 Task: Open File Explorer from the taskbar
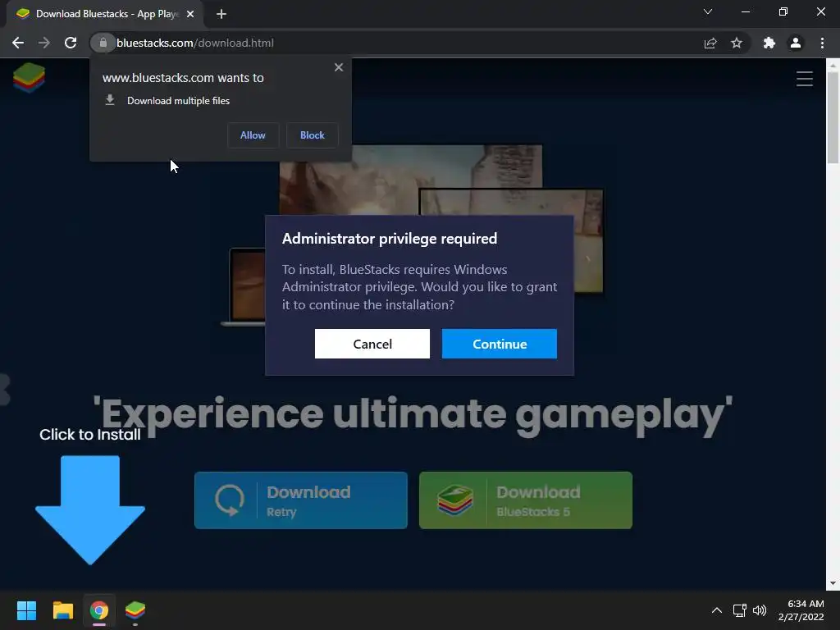(62, 610)
